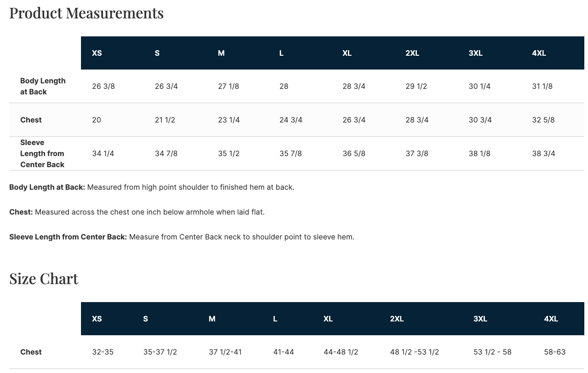Click the 38 3/4 sleeve length value
This screenshot has width=588, height=373.
coord(543,153)
